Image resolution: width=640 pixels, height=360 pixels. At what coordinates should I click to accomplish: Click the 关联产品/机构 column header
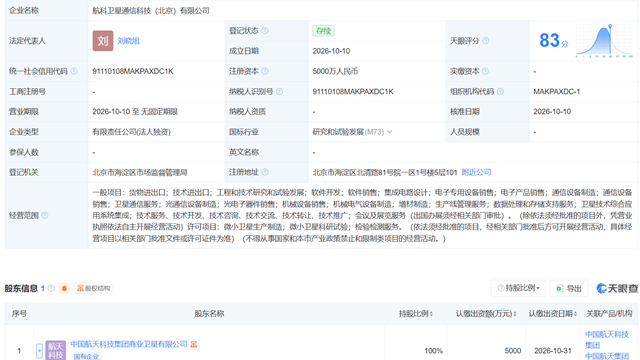[609, 313]
